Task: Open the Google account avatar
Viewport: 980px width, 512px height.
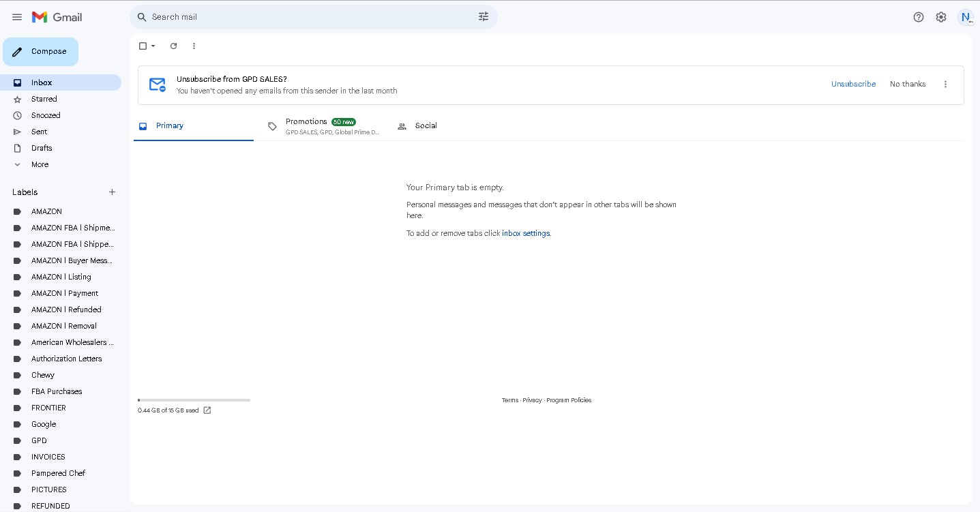Action: click(966, 17)
